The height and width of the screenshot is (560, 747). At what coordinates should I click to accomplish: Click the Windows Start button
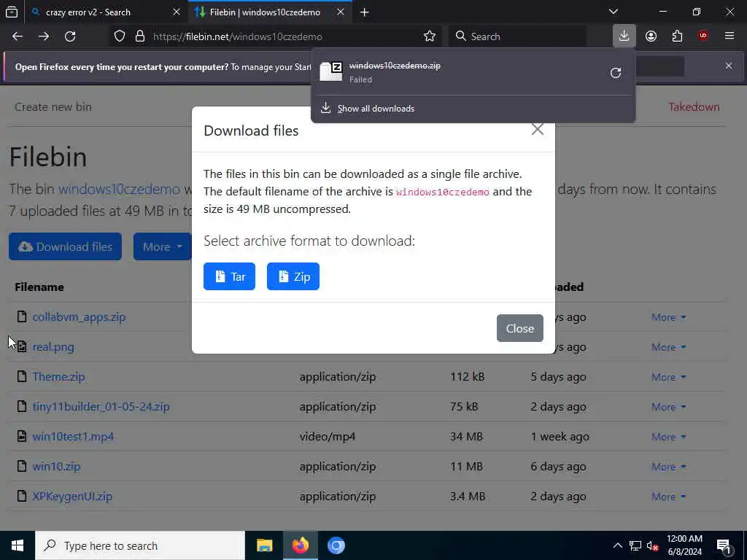[x=18, y=545]
